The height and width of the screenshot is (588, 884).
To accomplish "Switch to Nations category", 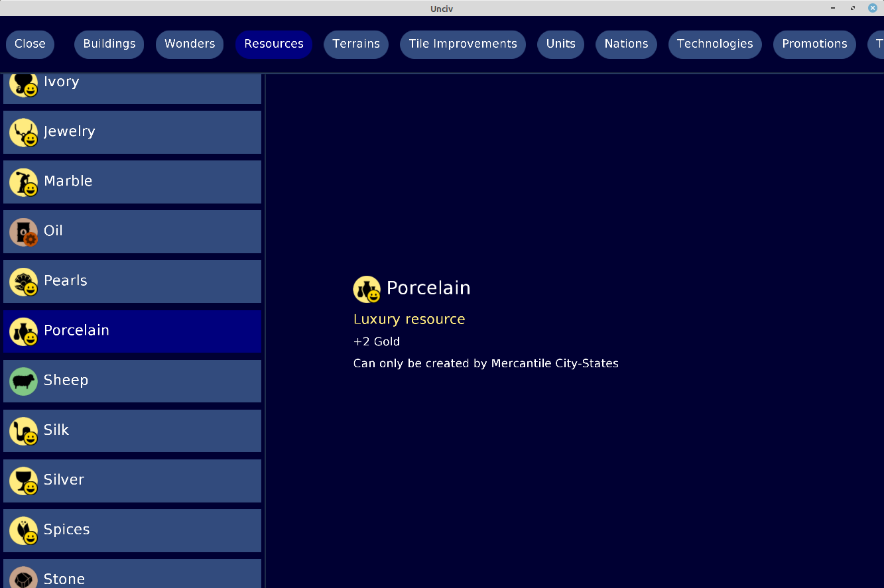I will point(626,44).
